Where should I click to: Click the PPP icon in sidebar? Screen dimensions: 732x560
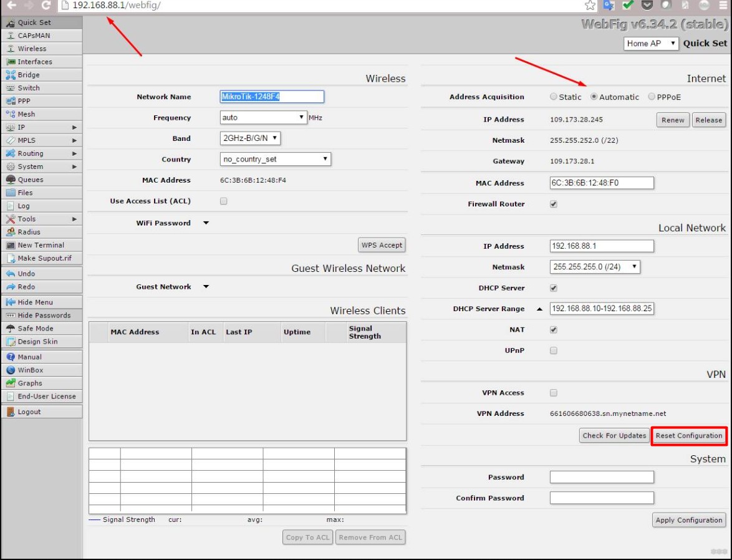click(10, 101)
